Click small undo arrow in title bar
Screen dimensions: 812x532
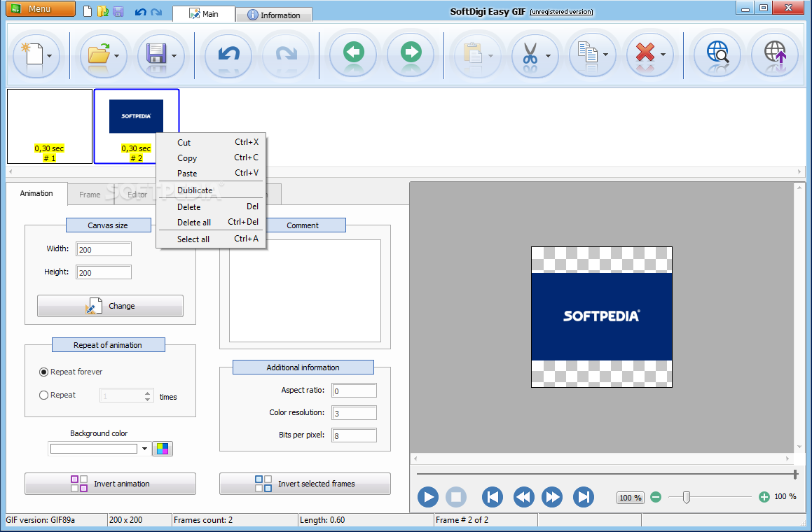(140, 11)
